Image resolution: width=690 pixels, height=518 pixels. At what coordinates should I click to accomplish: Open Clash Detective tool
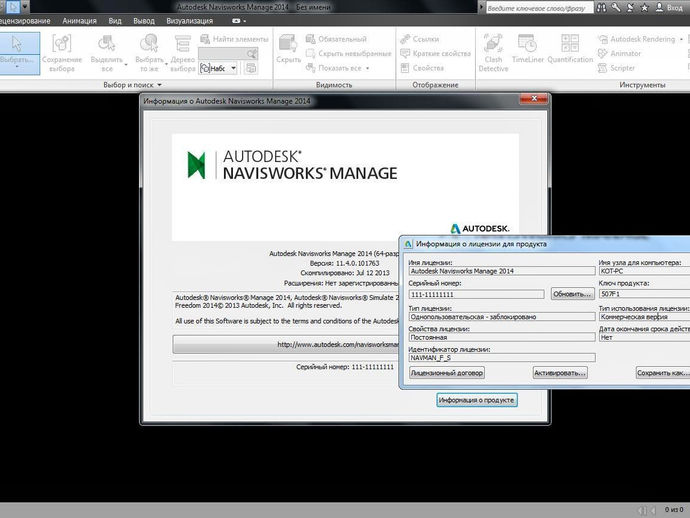(x=493, y=53)
